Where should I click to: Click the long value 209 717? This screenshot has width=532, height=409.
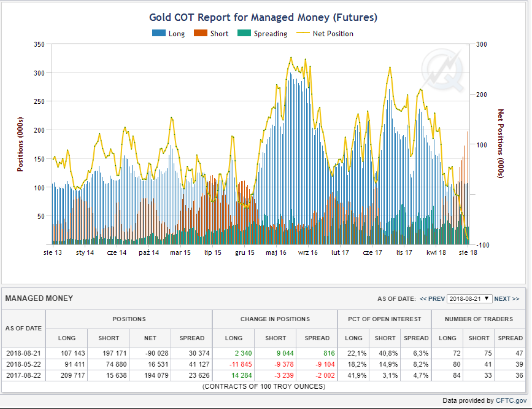pos(72,376)
